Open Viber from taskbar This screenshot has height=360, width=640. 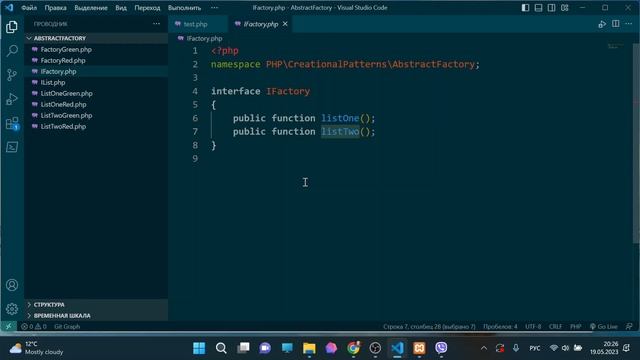coord(441,348)
